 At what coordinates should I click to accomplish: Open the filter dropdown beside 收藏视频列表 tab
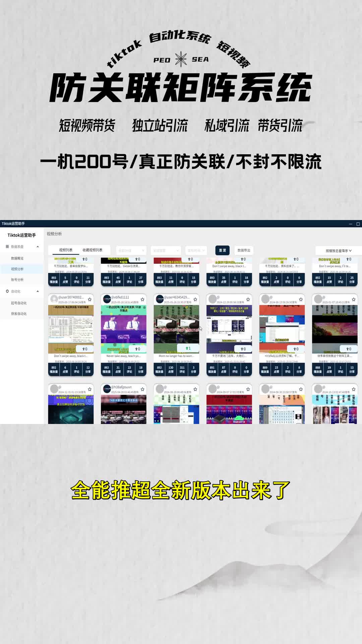[131, 251]
